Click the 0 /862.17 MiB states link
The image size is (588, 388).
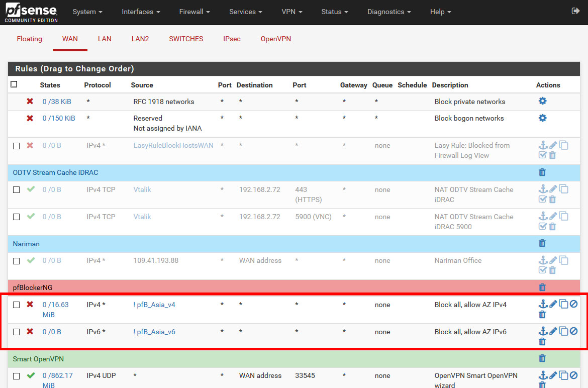(57, 380)
